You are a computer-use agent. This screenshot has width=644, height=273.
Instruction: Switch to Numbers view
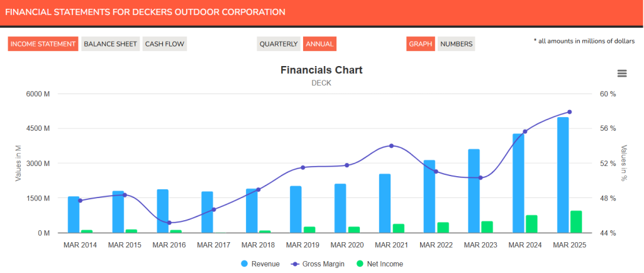pyautogui.click(x=457, y=44)
